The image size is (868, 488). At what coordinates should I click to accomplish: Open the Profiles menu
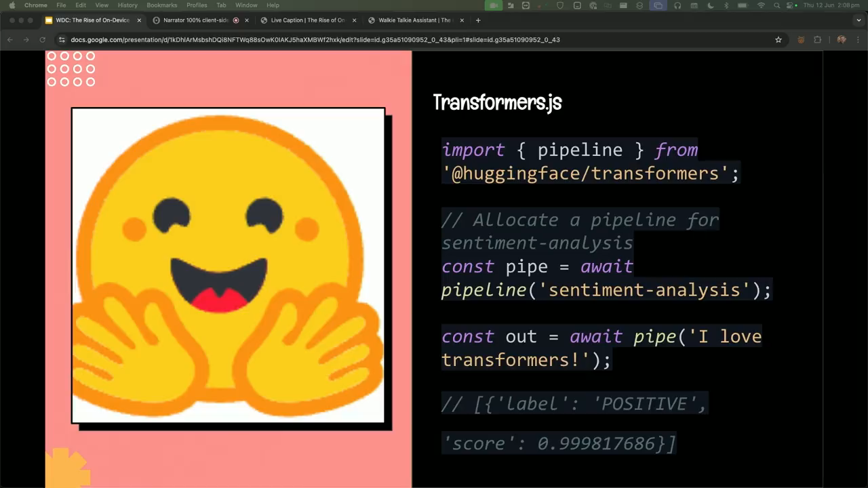(x=197, y=5)
